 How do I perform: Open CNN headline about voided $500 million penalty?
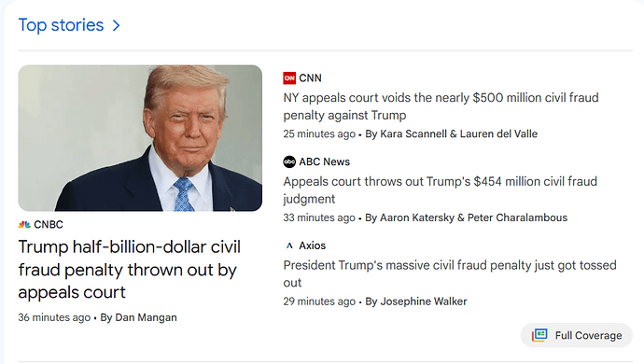point(441,106)
